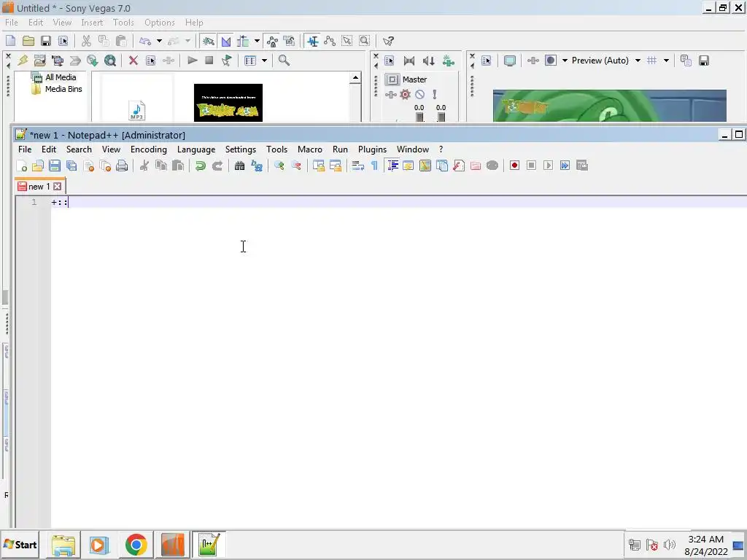The height and width of the screenshot is (560, 747).
Task: Click the Windows Start button
Action: (x=20, y=544)
